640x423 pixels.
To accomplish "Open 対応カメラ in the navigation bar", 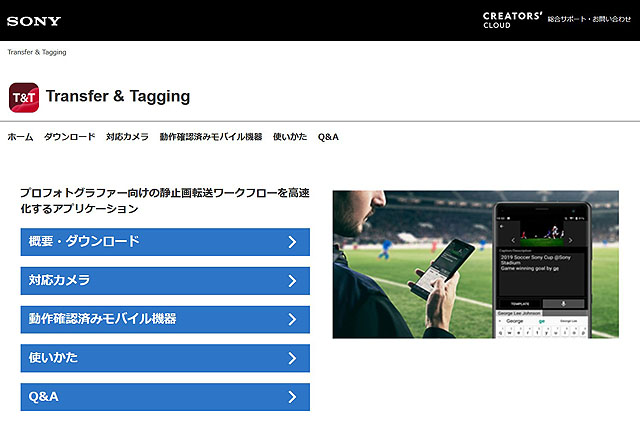I will [127, 136].
